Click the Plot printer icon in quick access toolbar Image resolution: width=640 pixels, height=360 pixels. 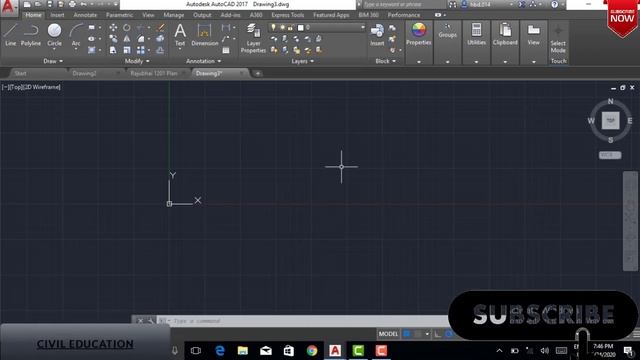(72, 4)
